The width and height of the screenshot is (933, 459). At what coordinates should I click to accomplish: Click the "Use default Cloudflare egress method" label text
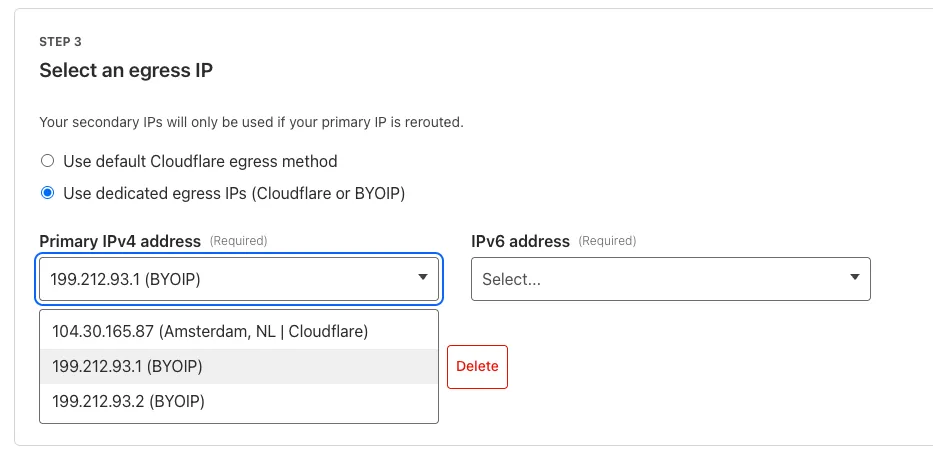(200, 161)
